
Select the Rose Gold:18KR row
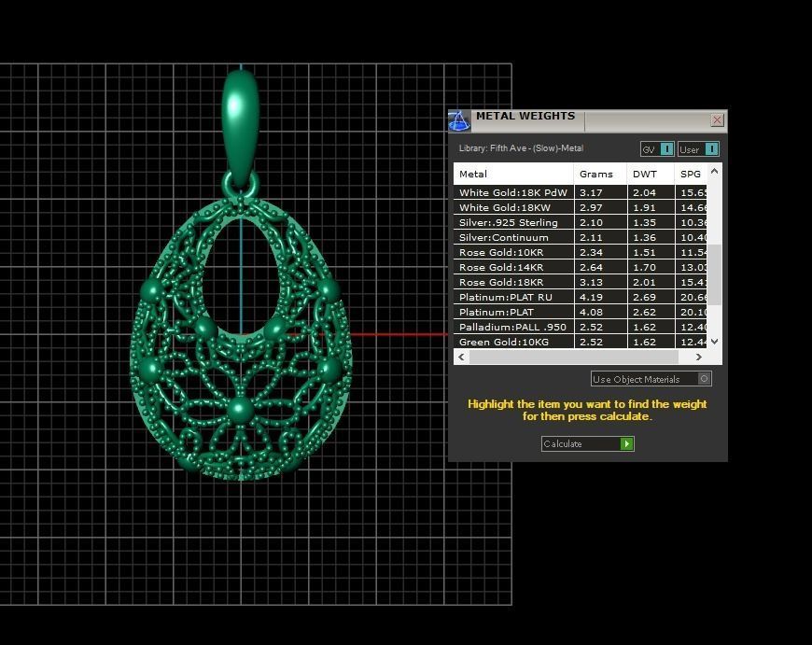pyautogui.click(x=580, y=282)
